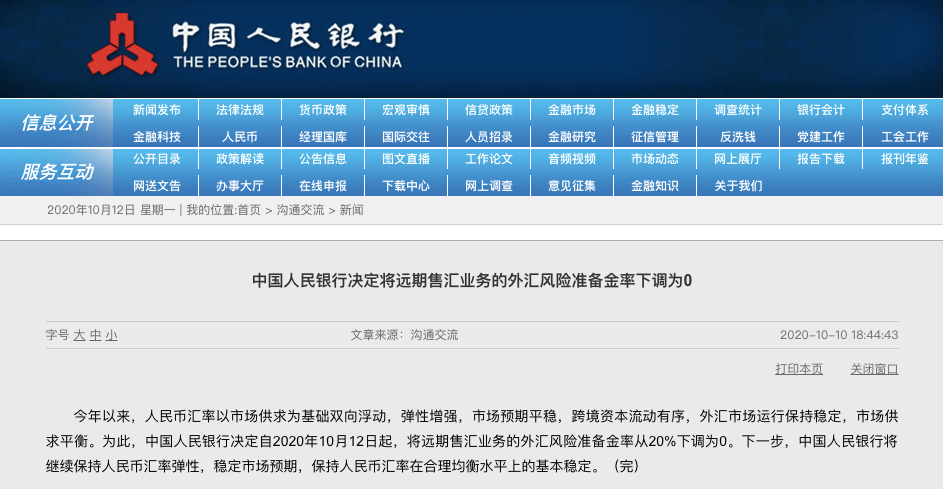This screenshot has height=489, width=943.
Task: Click 沟通交流 in the breadcrumb
Action: pyautogui.click(x=301, y=210)
